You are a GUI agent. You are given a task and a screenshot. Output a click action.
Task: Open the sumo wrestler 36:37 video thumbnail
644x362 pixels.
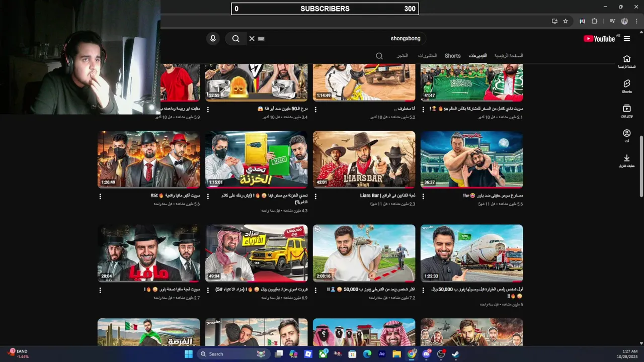point(472,159)
